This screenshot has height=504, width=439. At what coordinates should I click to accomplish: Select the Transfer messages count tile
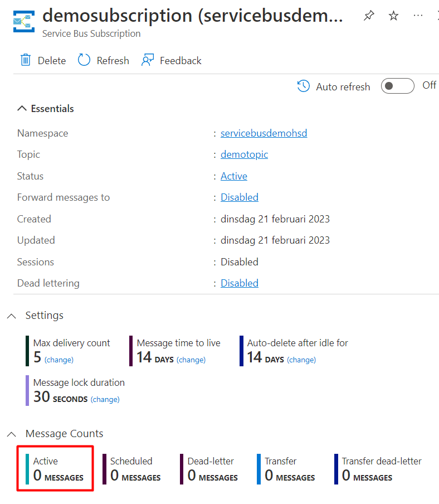(x=286, y=469)
